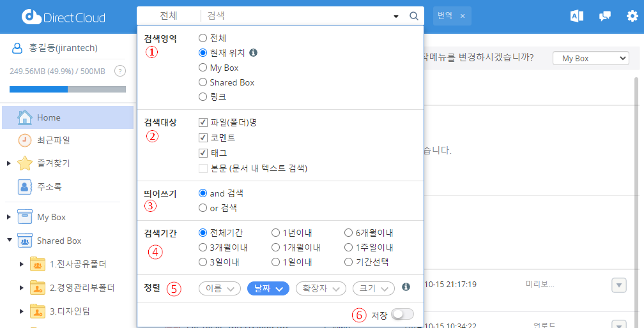Screen dimensions: 644x328
Task: Click the storage usage progress bar
Action: [x=68, y=89]
